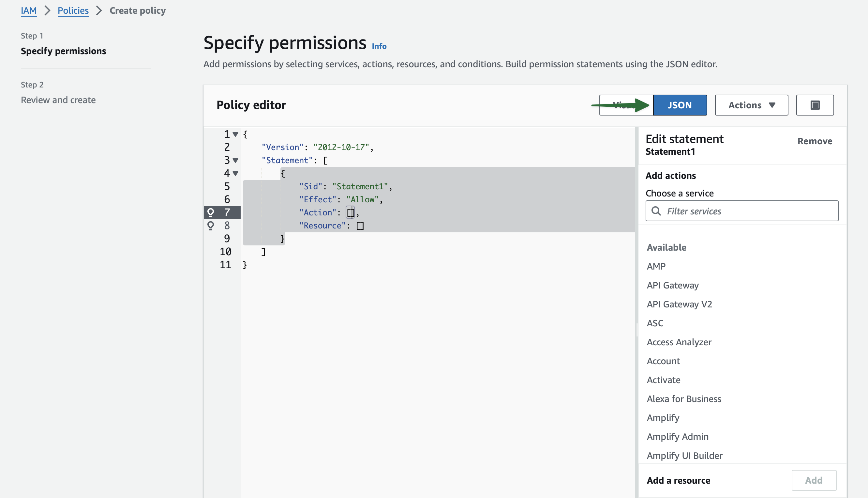Click the fullscreen editor square icon
The height and width of the screenshot is (498, 868).
click(815, 105)
